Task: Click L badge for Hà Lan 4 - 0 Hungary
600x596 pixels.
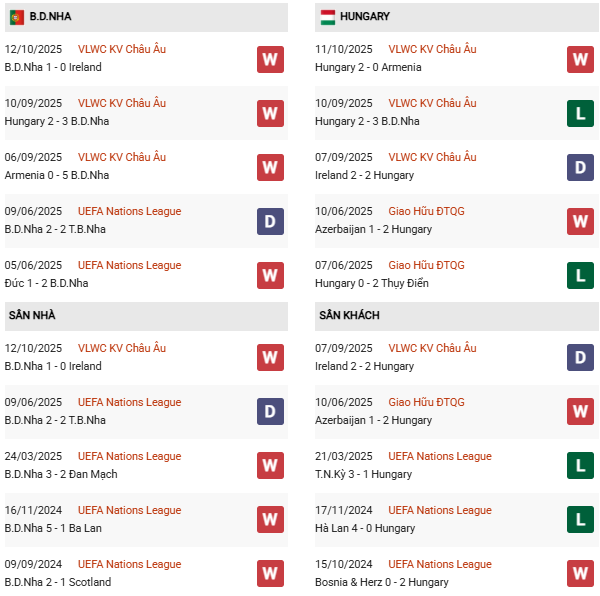Action: point(580,520)
